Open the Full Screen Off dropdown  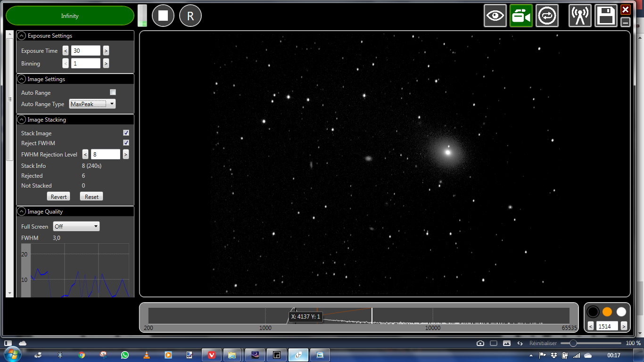[76, 226]
